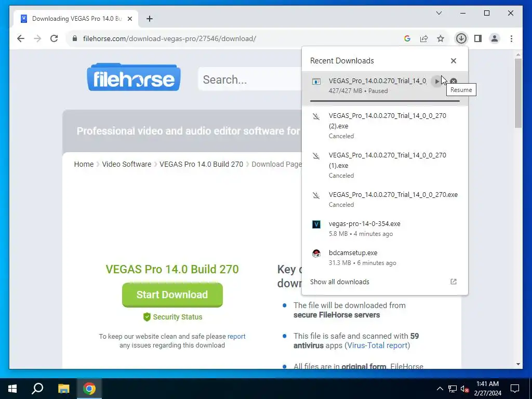Click the network tray icon
Image resolution: width=532 pixels, height=399 pixels.
(x=453, y=389)
